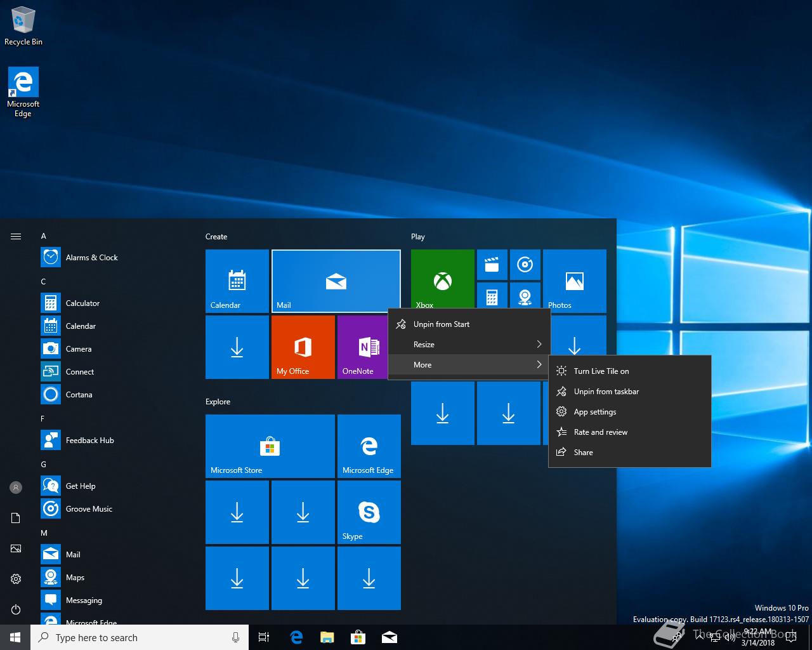Click the taskbar clock and date
Image resolution: width=812 pixels, height=650 pixels.
pos(757,637)
